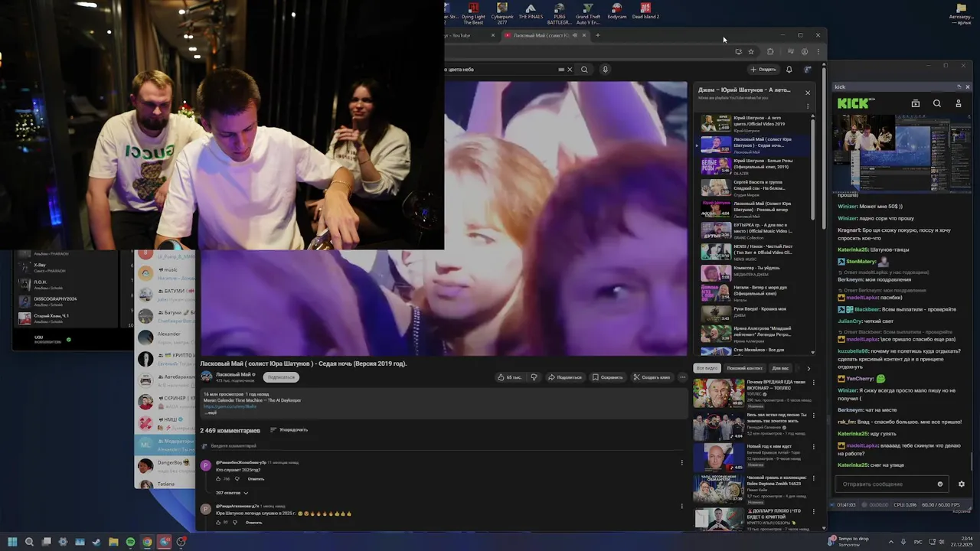
Task: Open PUBG Battlegrounds desktop shortcut
Action: pyautogui.click(x=559, y=12)
